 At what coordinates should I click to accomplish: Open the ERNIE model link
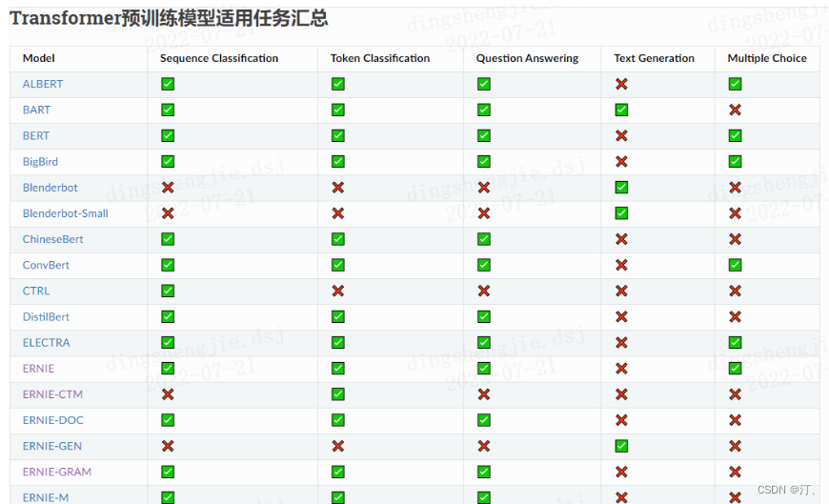point(38,369)
